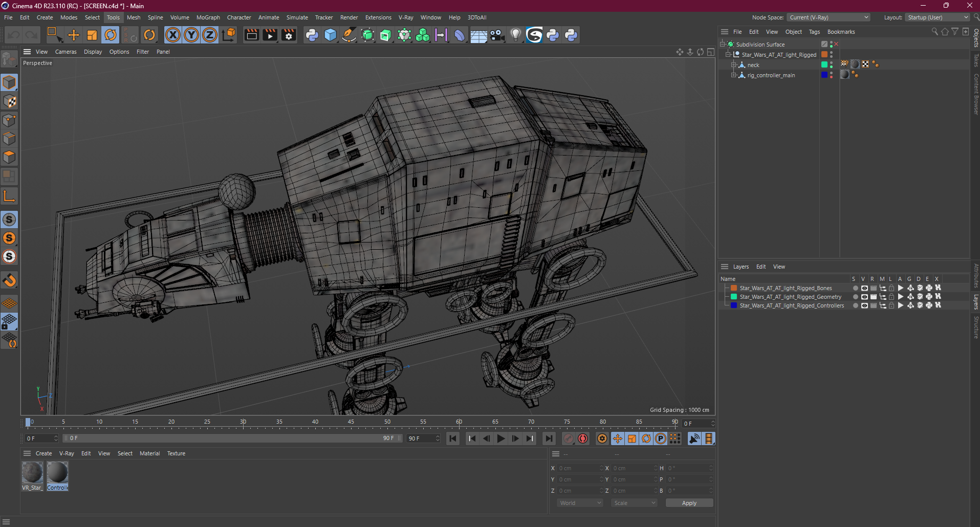
Task: Select the Controller material thumbnail
Action: 57,472
